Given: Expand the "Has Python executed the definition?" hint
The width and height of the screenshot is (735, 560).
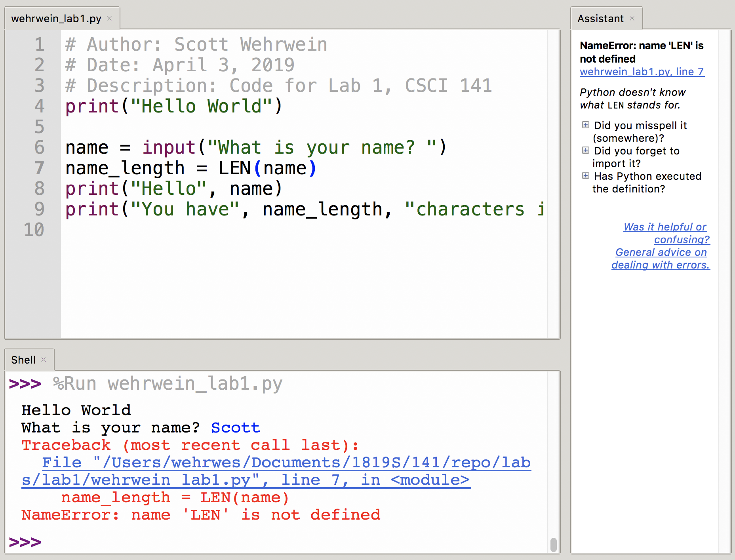Looking at the screenshot, I should point(585,176).
